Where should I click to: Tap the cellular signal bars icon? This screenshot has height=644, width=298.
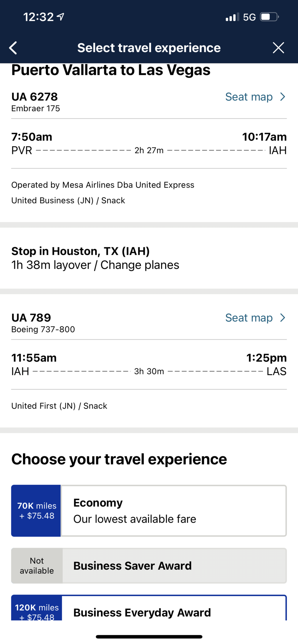(x=232, y=17)
